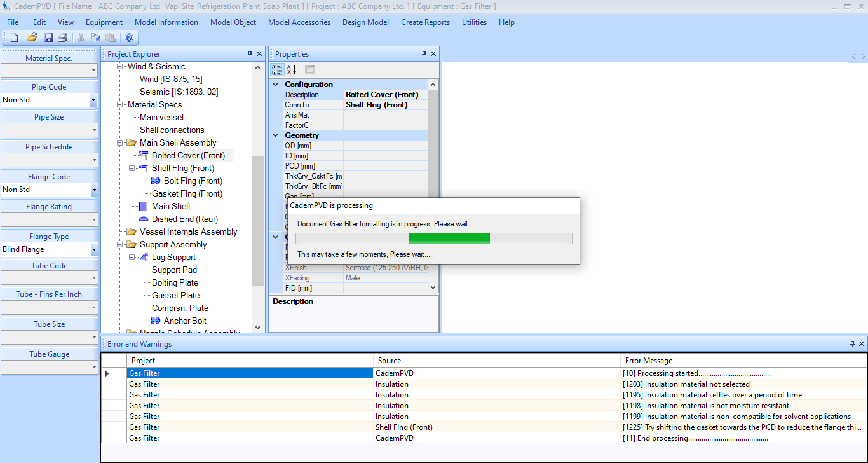Open a project file using the folder icon
Image resolution: width=868 pixels, height=463 pixels.
(31, 38)
